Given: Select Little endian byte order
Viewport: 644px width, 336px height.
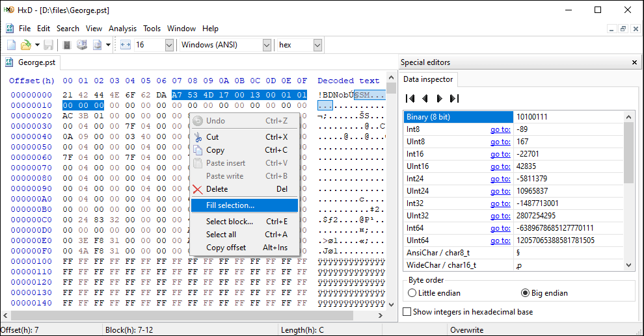Looking at the screenshot, I should (x=434, y=293).
